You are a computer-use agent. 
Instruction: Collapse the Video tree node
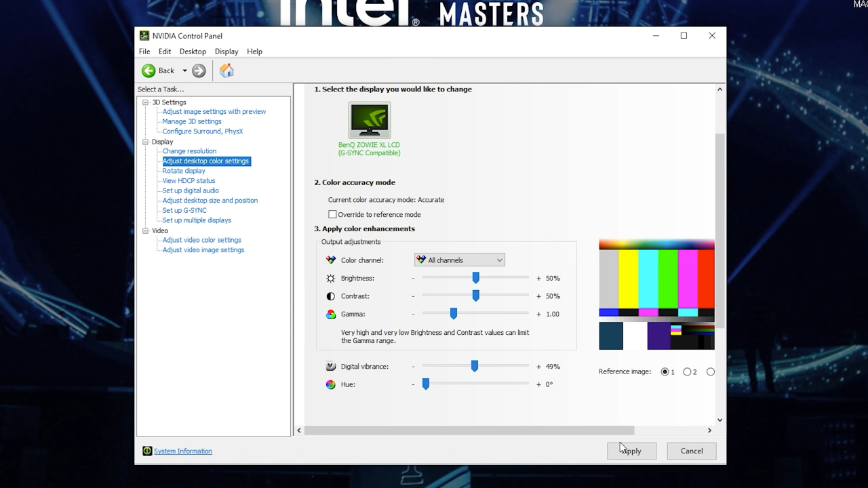tap(145, 231)
